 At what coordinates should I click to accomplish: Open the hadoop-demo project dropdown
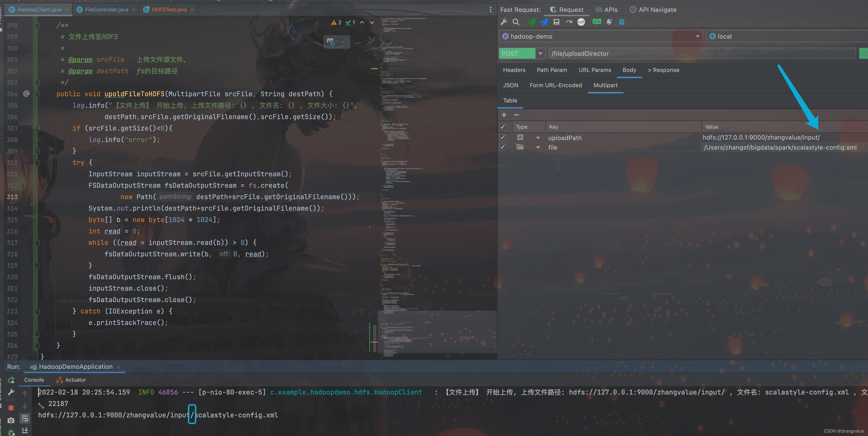697,36
